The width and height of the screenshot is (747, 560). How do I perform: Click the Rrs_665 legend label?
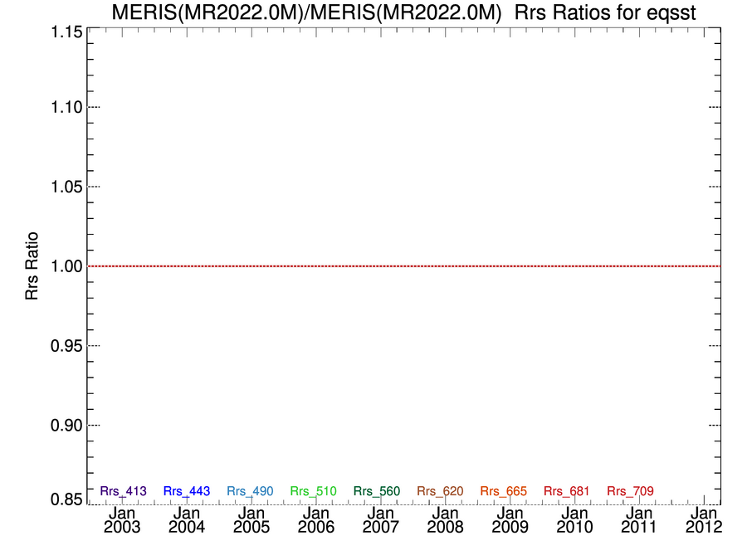(x=504, y=491)
